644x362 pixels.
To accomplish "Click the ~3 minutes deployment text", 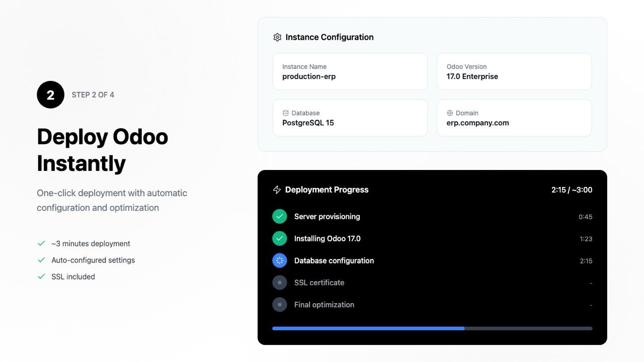I will (91, 243).
